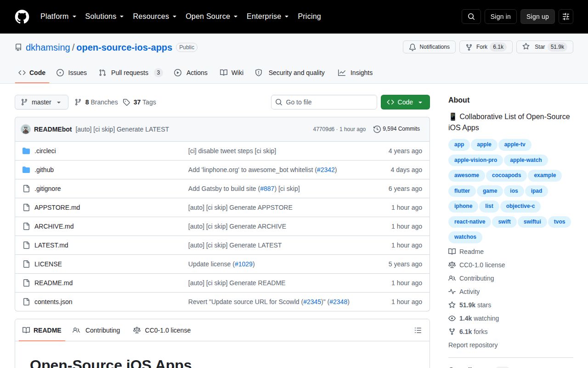Click the star icon beside 51.9k stars

(x=452, y=305)
